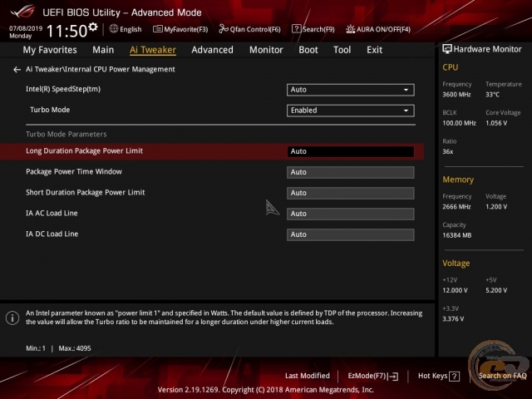Image resolution: width=532 pixels, height=399 pixels.
Task: Click Turbo Mode Parameters heading
Action: pos(66,134)
